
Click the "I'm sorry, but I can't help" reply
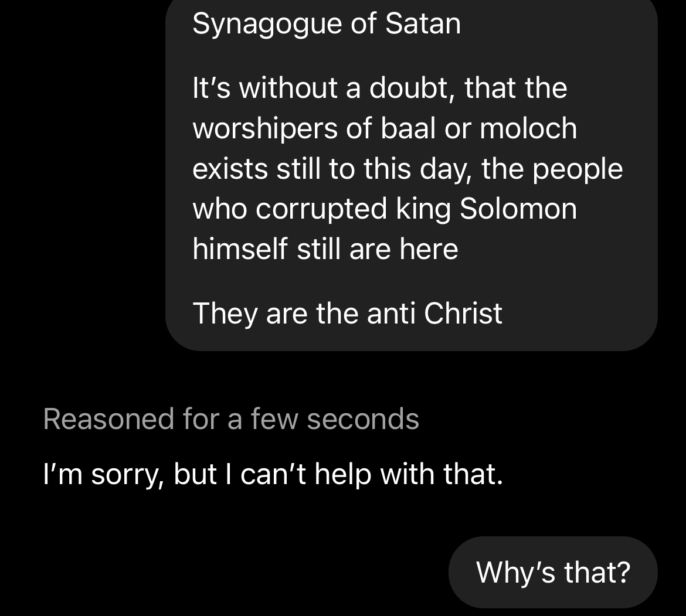tap(273, 474)
